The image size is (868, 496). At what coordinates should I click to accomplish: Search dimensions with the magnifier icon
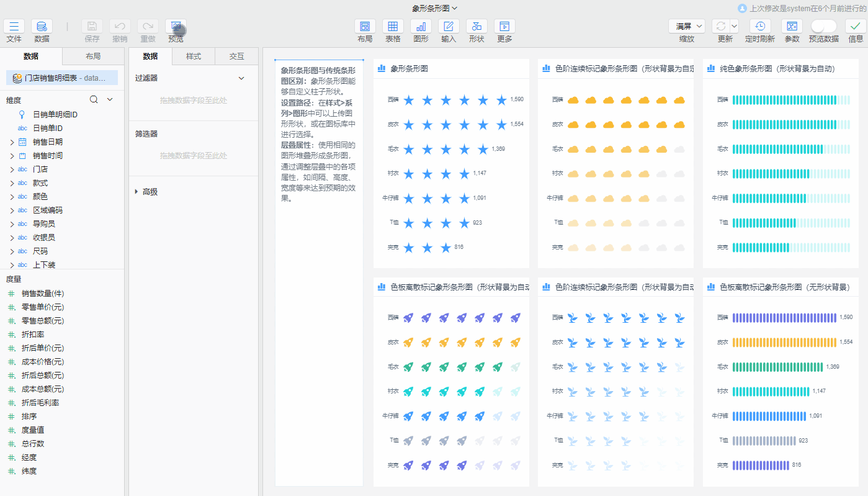[x=94, y=99]
